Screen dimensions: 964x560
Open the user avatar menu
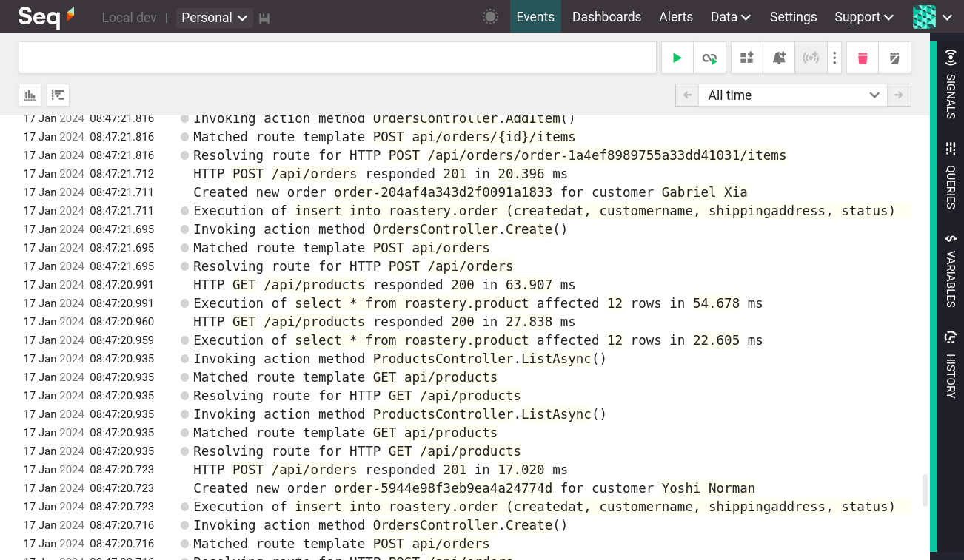(924, 17)
